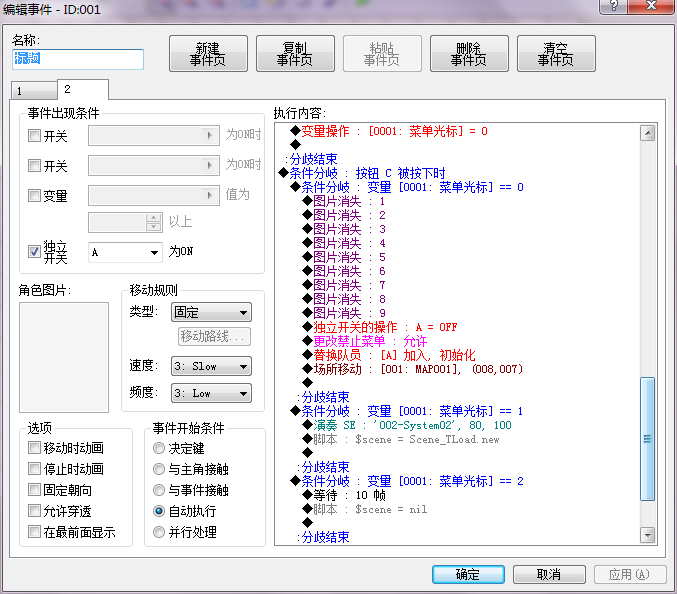677x594 pixels.
Task: Click the scroll down arrow of command list
Action: click(x=647, y=535)
